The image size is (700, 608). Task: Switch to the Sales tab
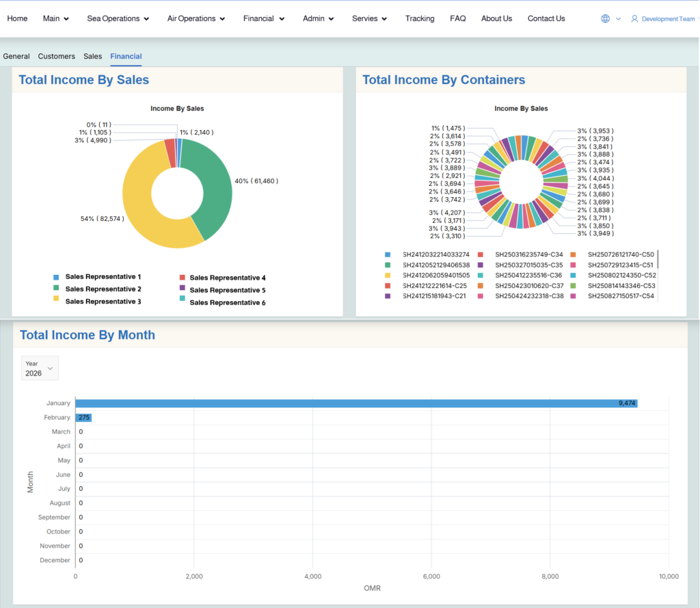[92, 56]
